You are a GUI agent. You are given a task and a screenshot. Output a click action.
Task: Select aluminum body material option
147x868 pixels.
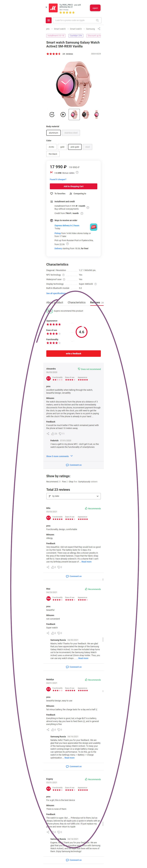click(54, 133)
